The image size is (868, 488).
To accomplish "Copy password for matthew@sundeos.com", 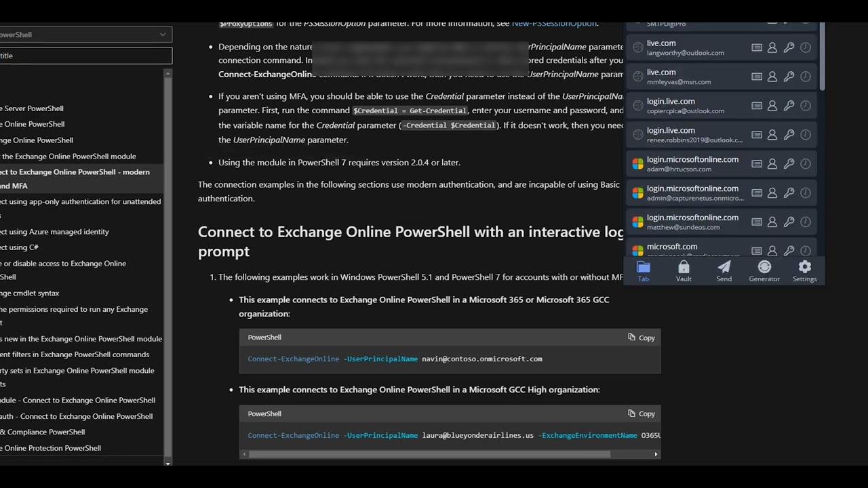I will (x=789, y=222).
